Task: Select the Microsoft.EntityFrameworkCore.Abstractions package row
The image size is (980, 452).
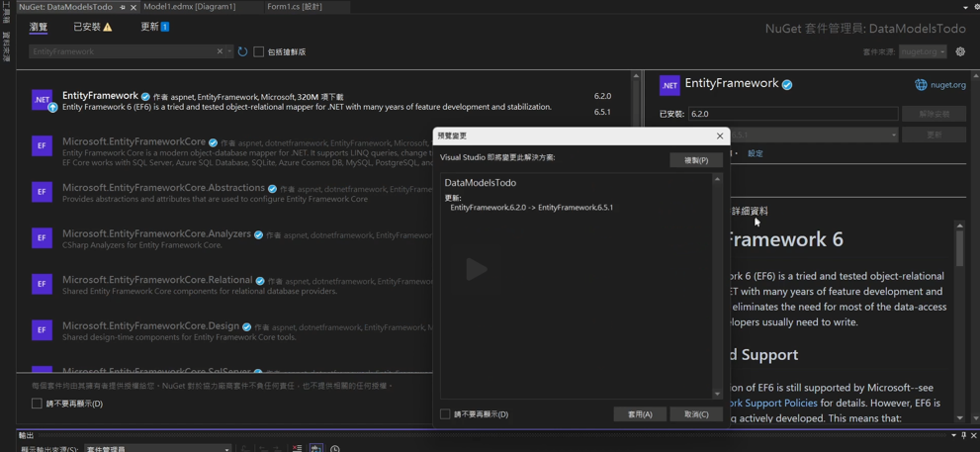Action: coord(232,193)
